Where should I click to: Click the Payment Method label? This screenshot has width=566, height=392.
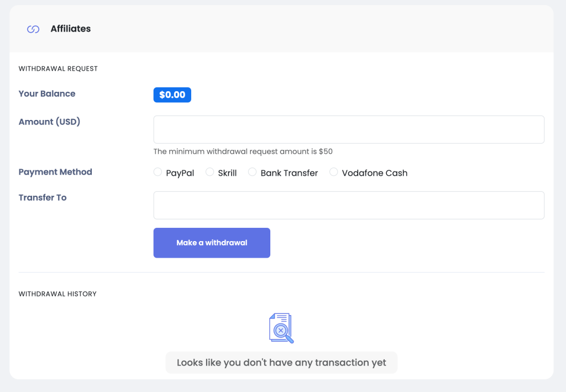(x=55, y=172)
